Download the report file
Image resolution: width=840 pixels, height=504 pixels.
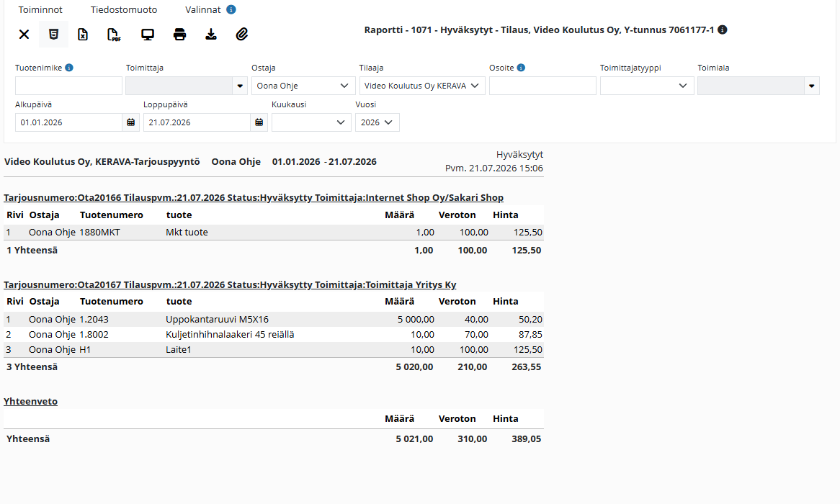pos(211,35)
